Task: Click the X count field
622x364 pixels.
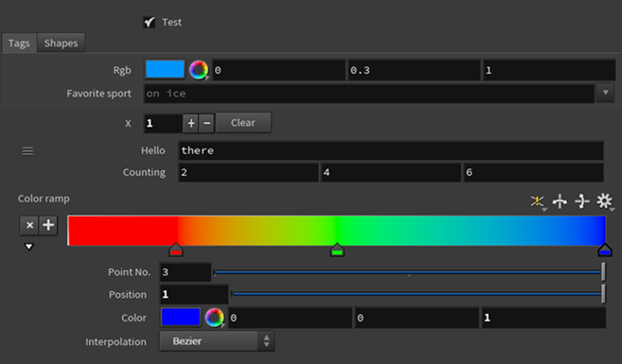Action: (163, 123)
